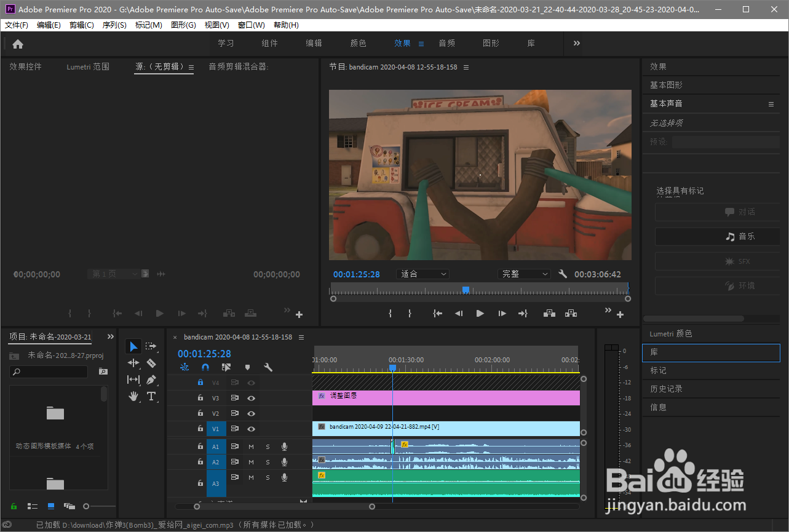
Task: Open the 剪辑(C) menu
Action: (x=82, y=25)
